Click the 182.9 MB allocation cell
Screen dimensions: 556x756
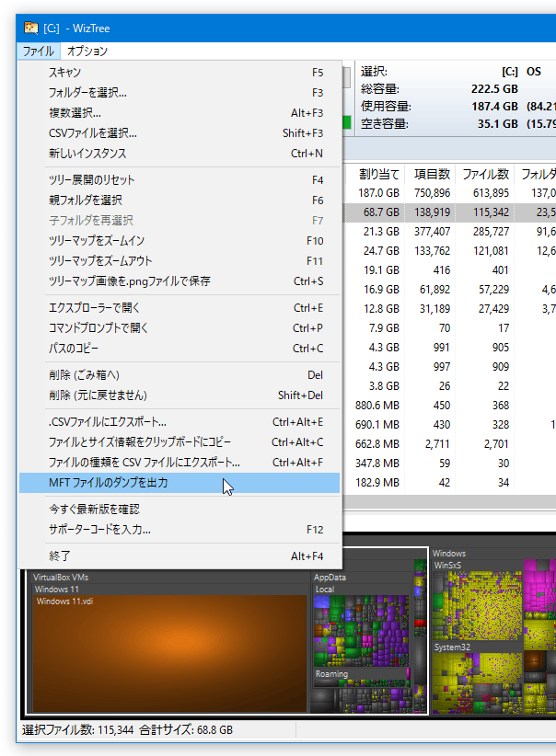377,482
